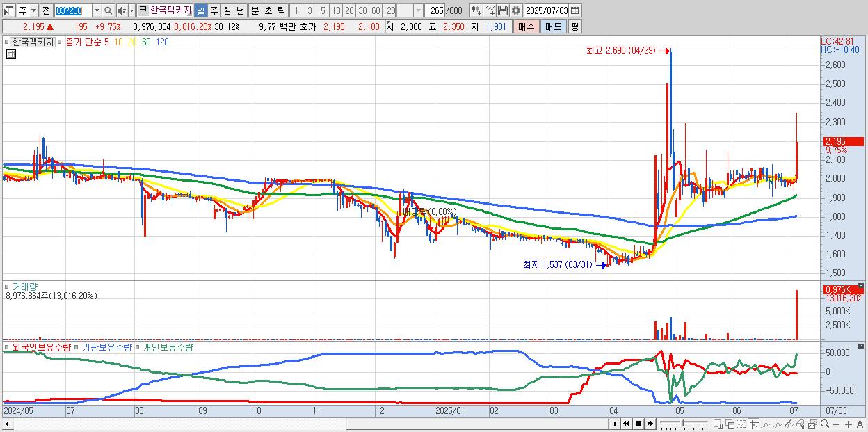Click the rewind playback button
Image resolution: width=868 pixels, height=432 pixels.
coord(626,424)
